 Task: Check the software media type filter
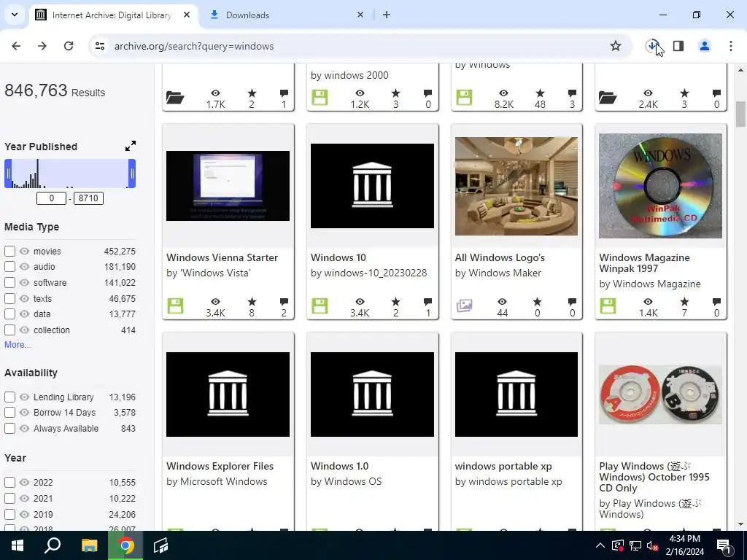(x=9, y=282)
